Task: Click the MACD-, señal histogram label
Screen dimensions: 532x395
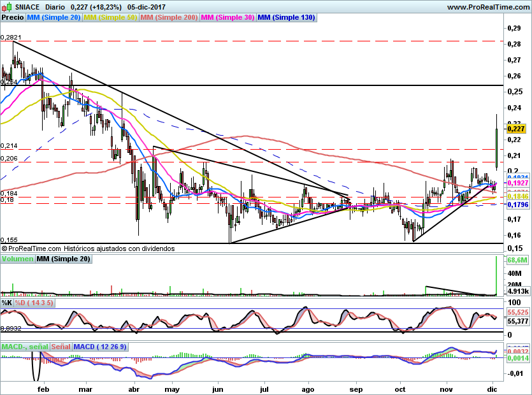Action: [x=25, y=347]
